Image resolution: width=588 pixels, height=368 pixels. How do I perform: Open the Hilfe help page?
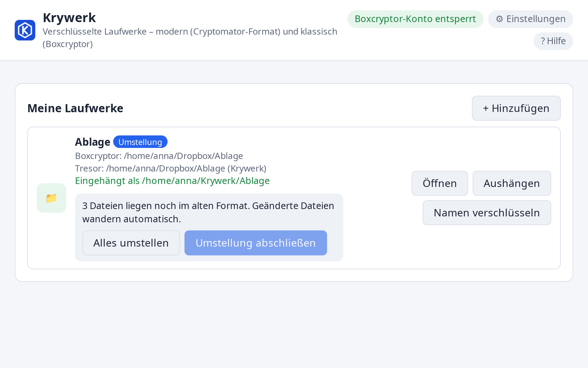point(553,41)
